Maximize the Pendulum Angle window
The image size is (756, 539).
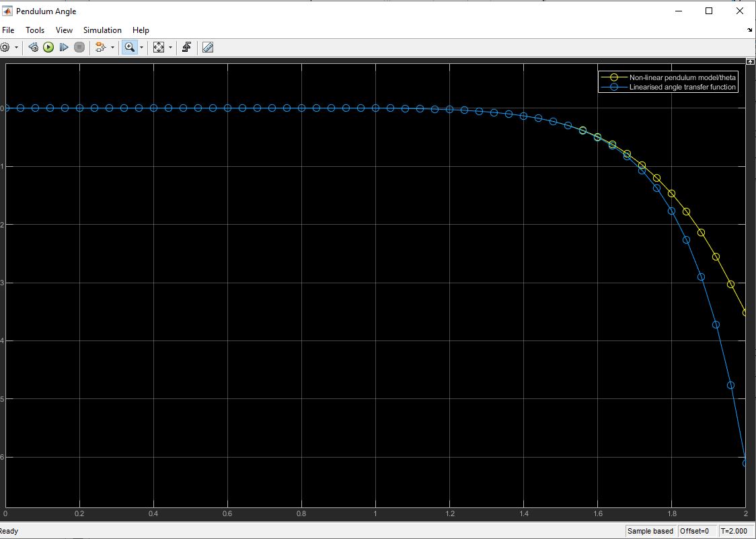[x=709, y=11]
